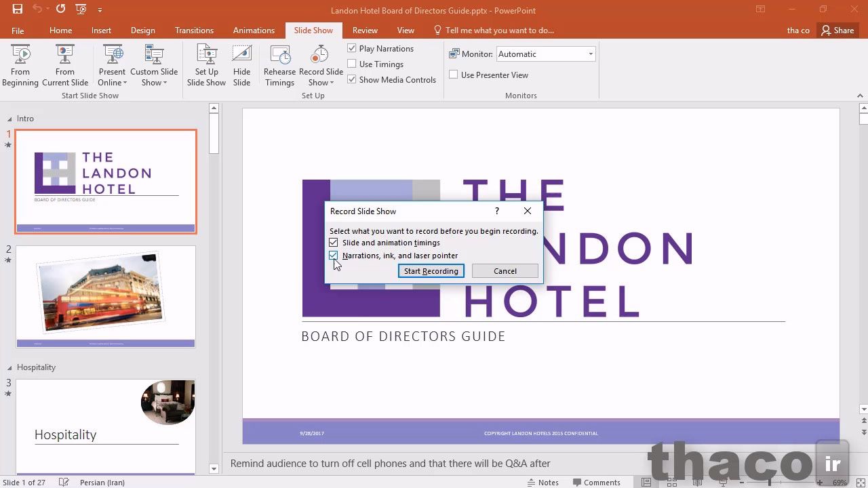Click the Next Slide double arrow
The image size is (868, 488).
[863, 432]
